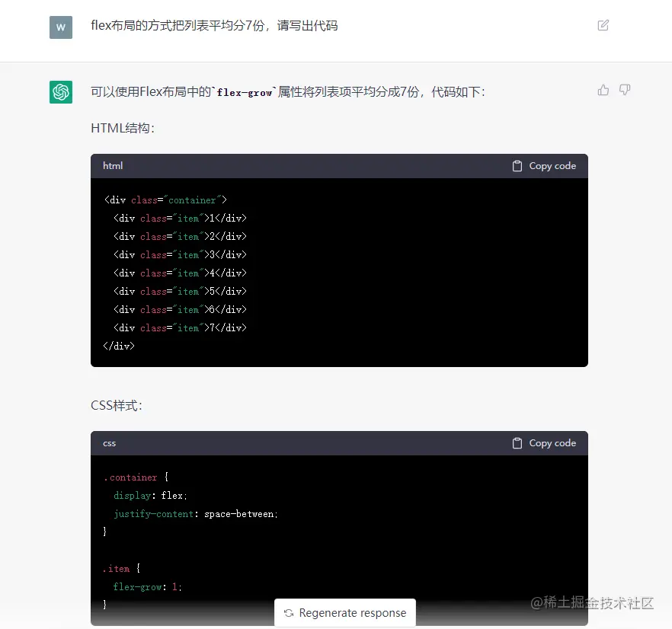Copy code from the html block
This screenshot has height=629, width=672.
click(544, 166)
